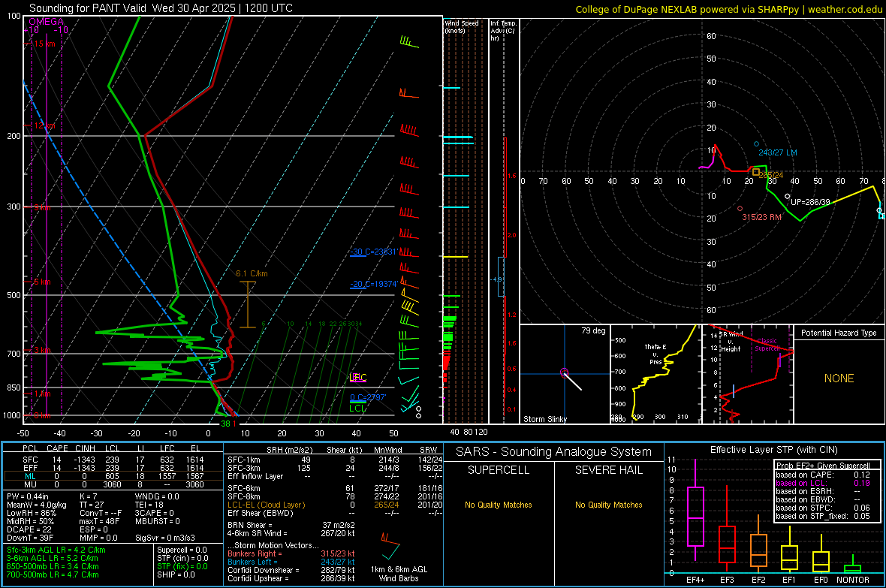The width and height of the screenshot is (886, 588).
Task: Click the -30 C=23831' height label
Action: pos(373,252)
